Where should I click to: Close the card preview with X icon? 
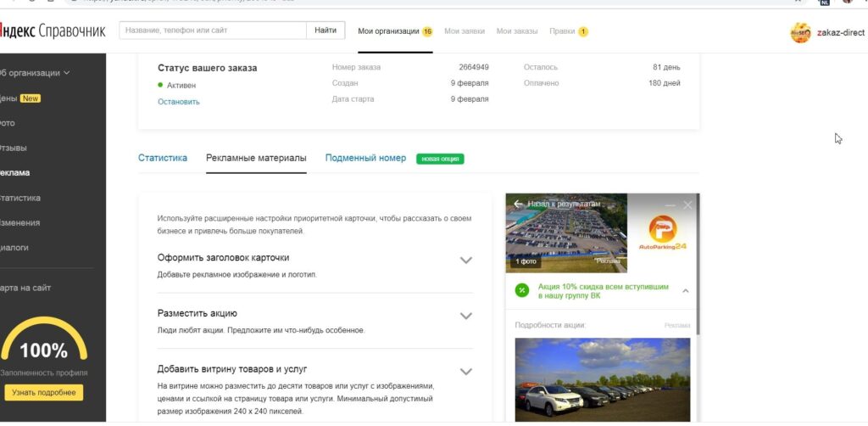[x=687, y=205]
